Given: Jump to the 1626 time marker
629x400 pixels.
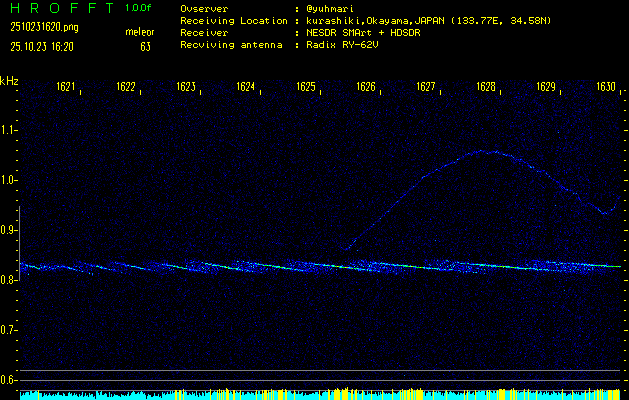Looking at the screenshot, I should click(x=366, y=88).
